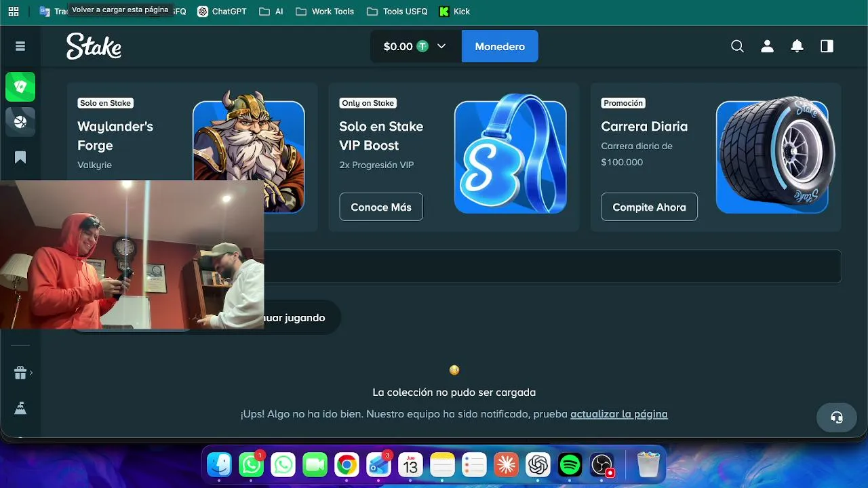Click the Stake logo
868x488 pixels.
[94, 46]
